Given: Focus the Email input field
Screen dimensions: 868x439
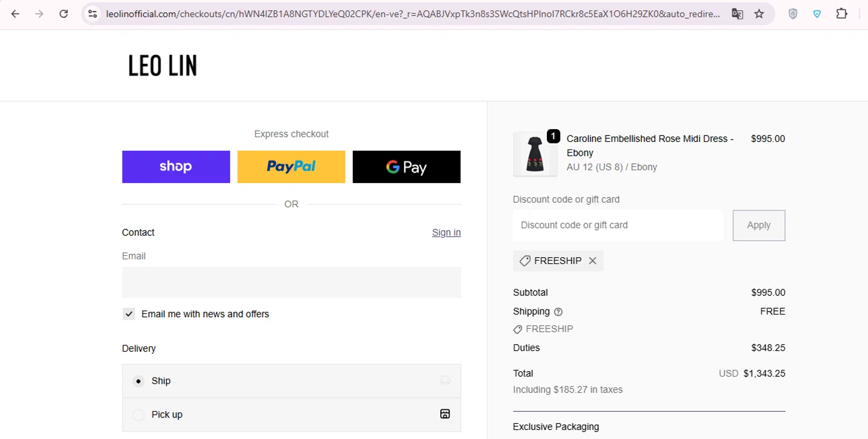Looking at the screenshot, I should click(292, 282).
